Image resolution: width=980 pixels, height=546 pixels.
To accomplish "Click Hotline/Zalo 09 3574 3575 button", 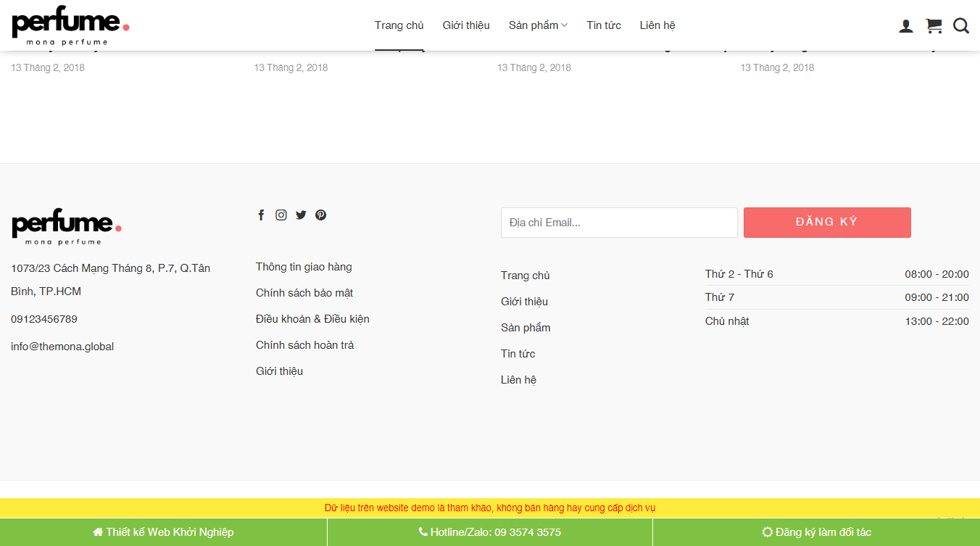I will click(x=490, y=532).
